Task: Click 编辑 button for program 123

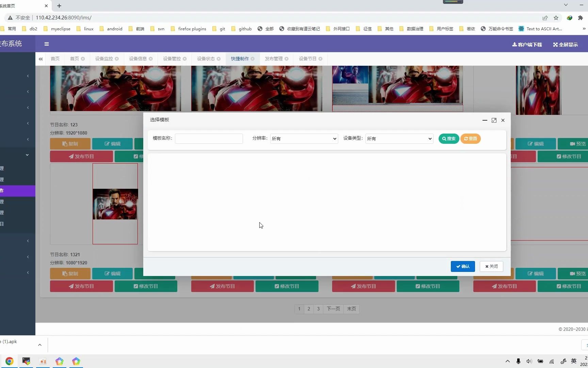Action: pyautogui.click(x=112, y=144)
